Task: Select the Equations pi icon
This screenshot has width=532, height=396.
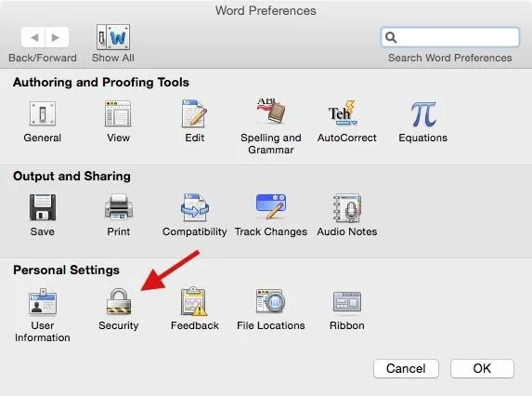Action: point(423,114)
